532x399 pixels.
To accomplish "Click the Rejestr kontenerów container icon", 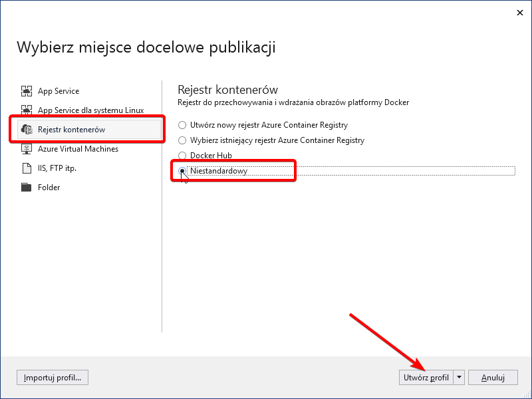I will click(x=27, y=129).
